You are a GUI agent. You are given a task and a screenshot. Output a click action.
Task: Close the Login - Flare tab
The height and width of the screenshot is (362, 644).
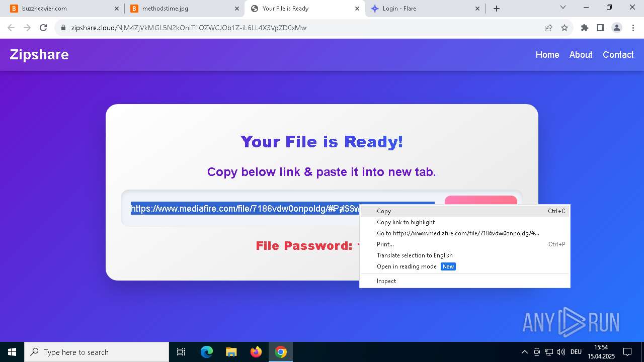477,9
